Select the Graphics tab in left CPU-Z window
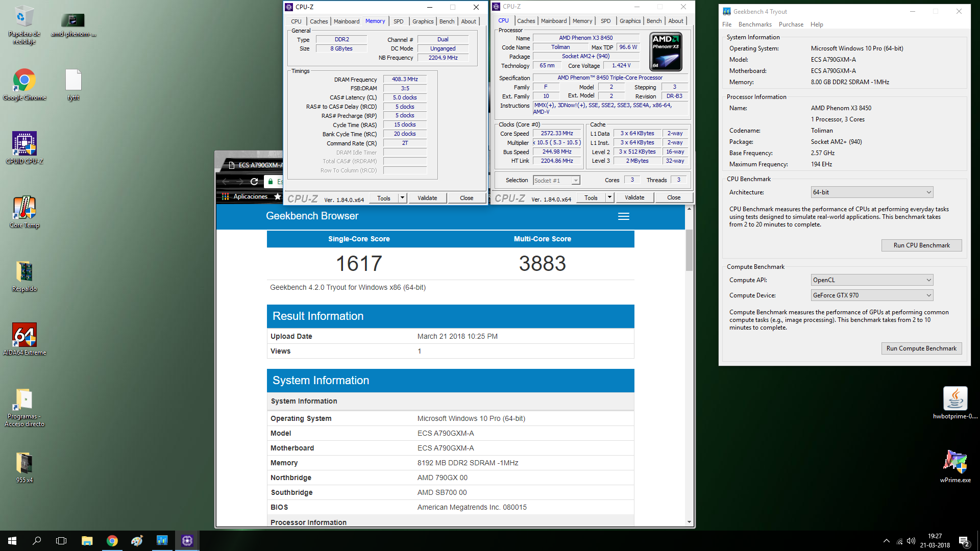Image resolution: width=980 pixels, height=551 pixels. (423, 21)
